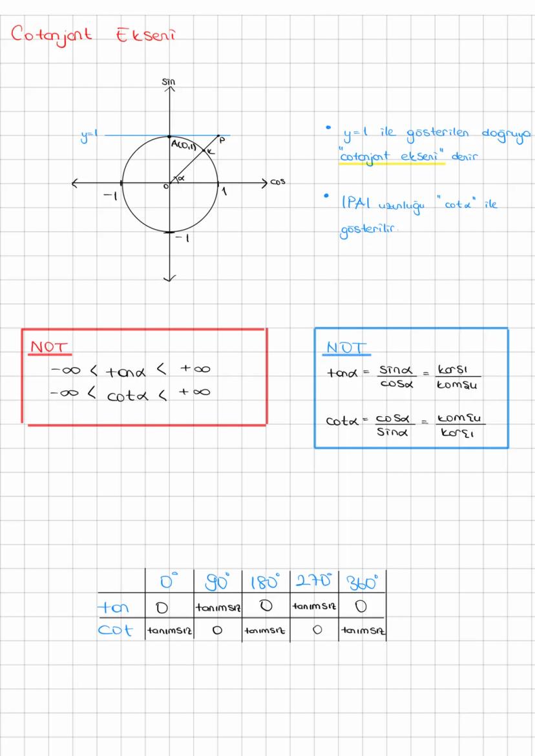Select the sin axis arrow

(169, 90)
